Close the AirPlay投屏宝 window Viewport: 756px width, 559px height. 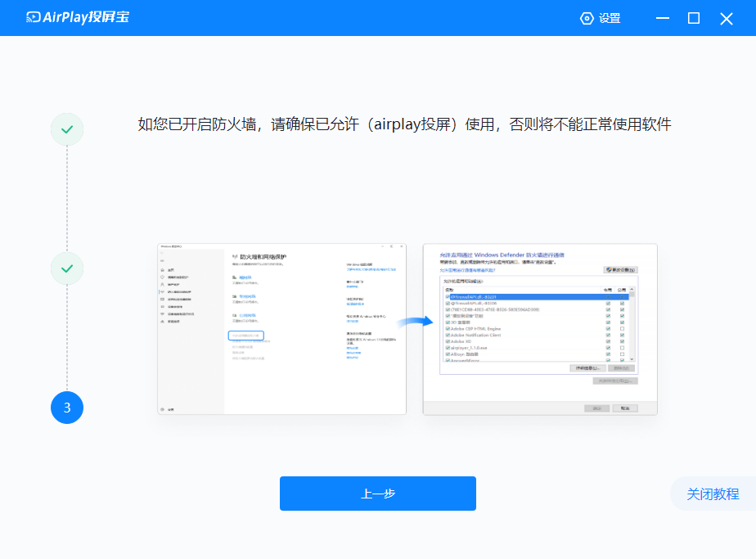coord(726,18)
